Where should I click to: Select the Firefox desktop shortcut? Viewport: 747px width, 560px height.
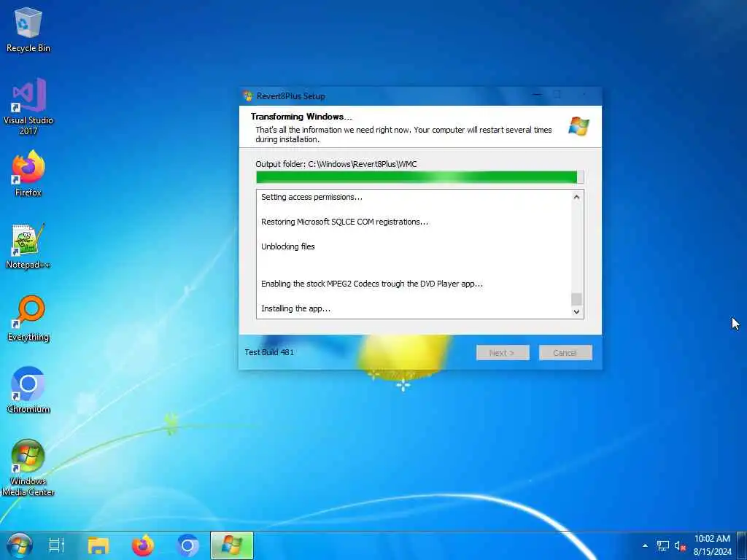pyautogui.click(x=28, y=174)
